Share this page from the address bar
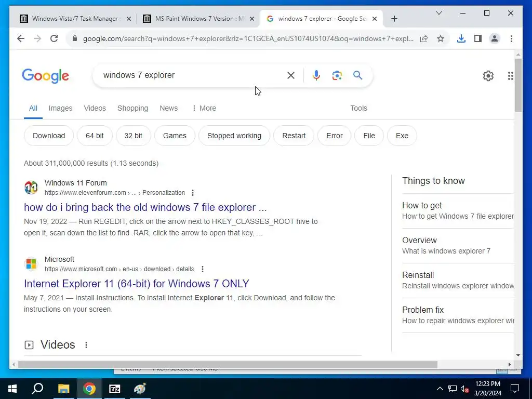 424,38
